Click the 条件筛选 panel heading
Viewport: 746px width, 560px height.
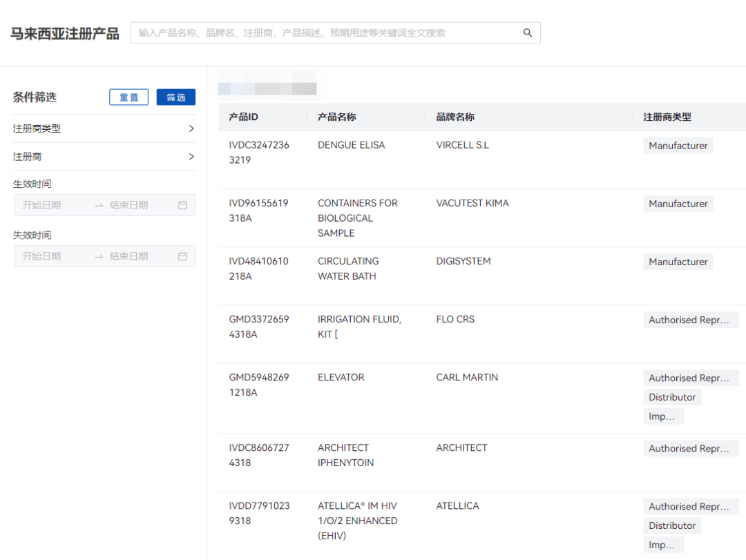click(35, 97)
